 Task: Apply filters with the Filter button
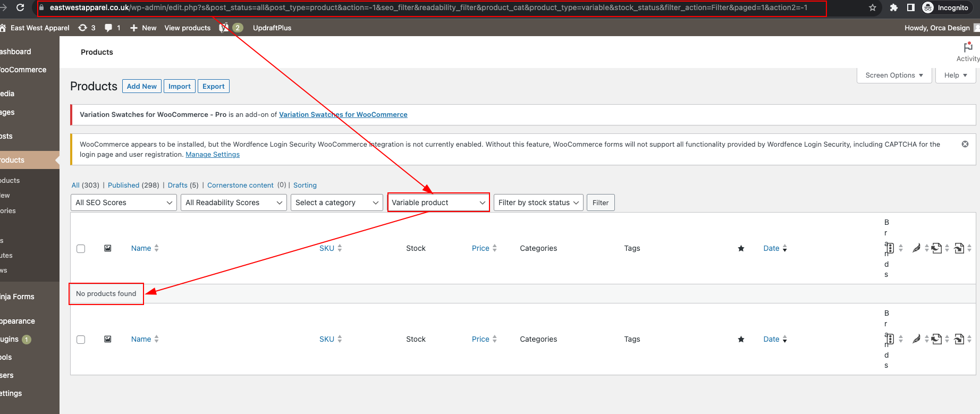click(601, 202)
